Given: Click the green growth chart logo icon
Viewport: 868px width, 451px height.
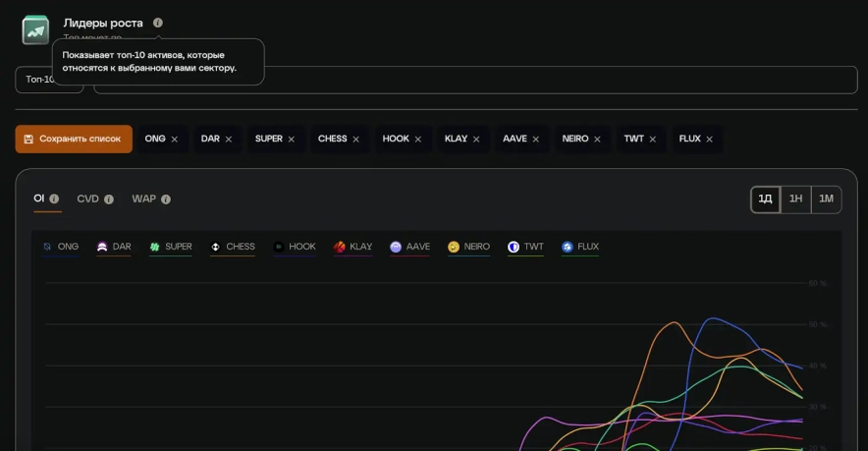Looking at the screenshot, I should (x=36, y=30).
